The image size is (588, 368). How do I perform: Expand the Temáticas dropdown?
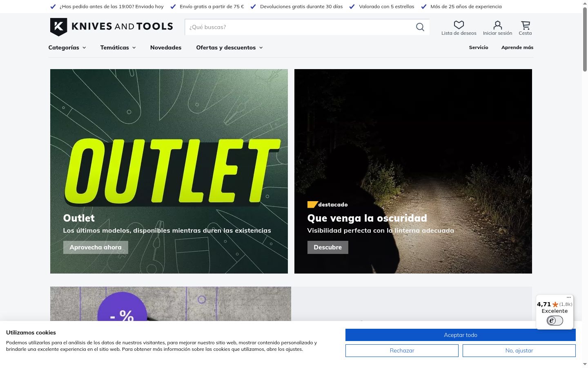point(118,47)
